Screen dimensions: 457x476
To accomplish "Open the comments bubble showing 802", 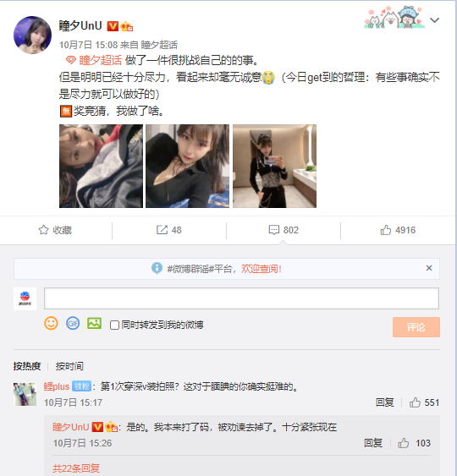I will pyautogui.click(x=284, y=230).
